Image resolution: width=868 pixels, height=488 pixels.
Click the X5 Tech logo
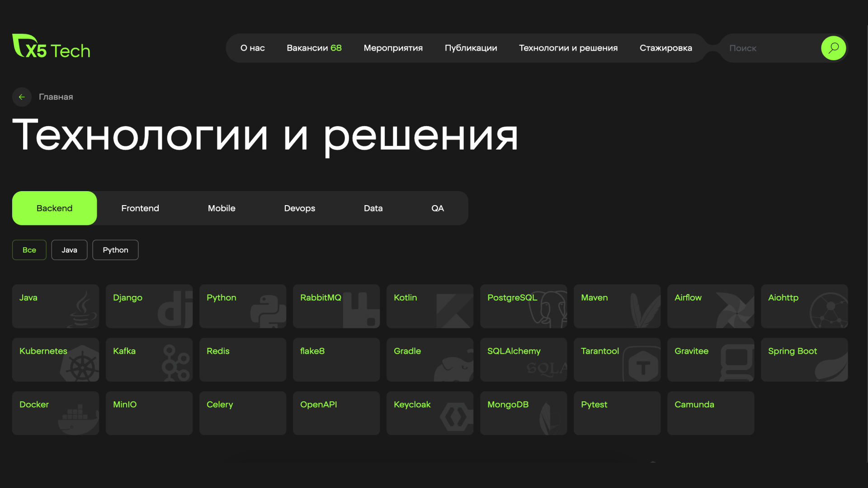pyautogui.click(x=51, y=48)
